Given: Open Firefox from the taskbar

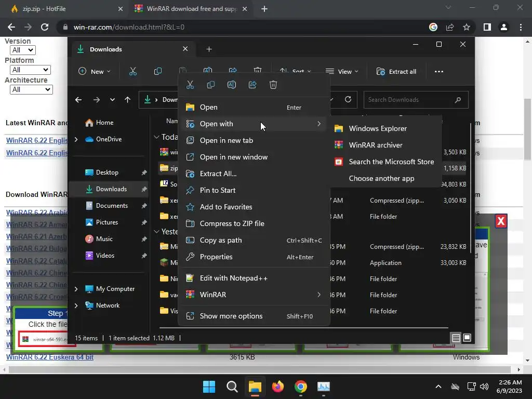Looking at the screenshot, I should 278,387.
